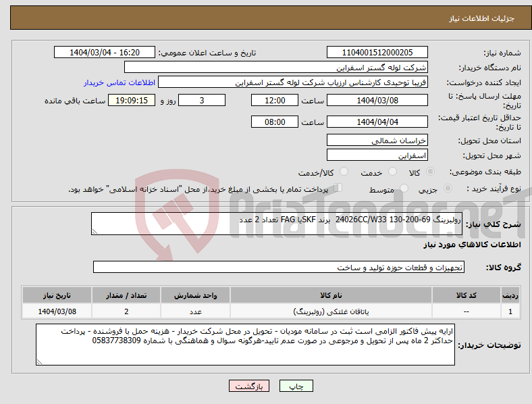The width and height of the screenshot is (532, 404).
Task: Click the price validity time 08:00 field
Action: point(275,122)
